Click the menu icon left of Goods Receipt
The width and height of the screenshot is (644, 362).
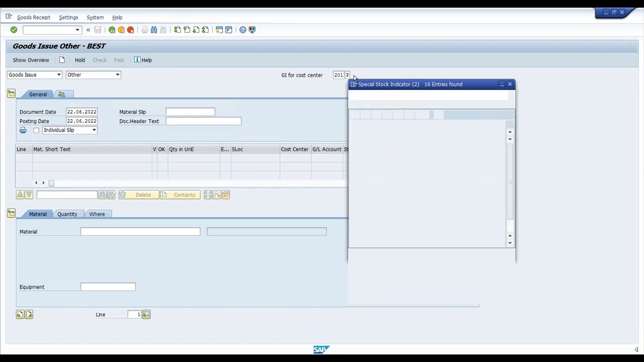point(9,17)
